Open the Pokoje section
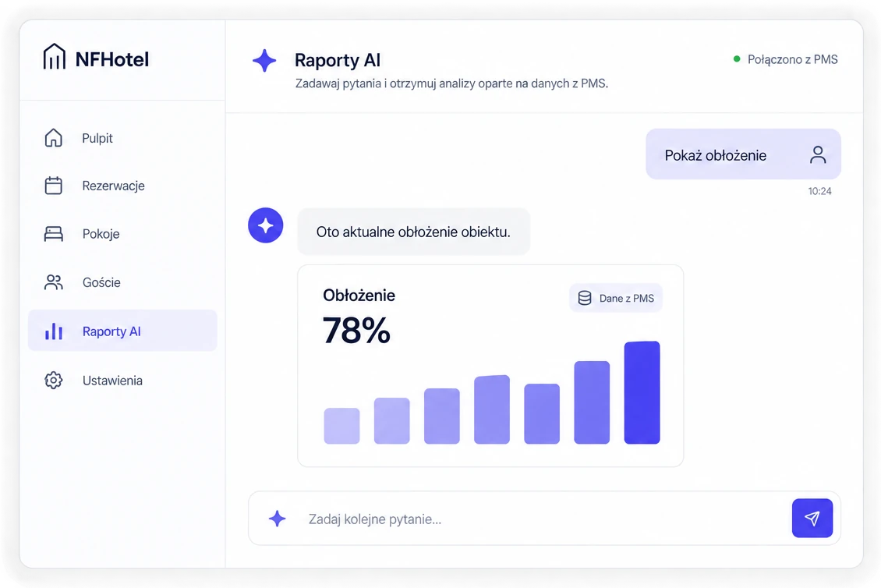Viewport: 881px width, 588px height. click(122, 234)
